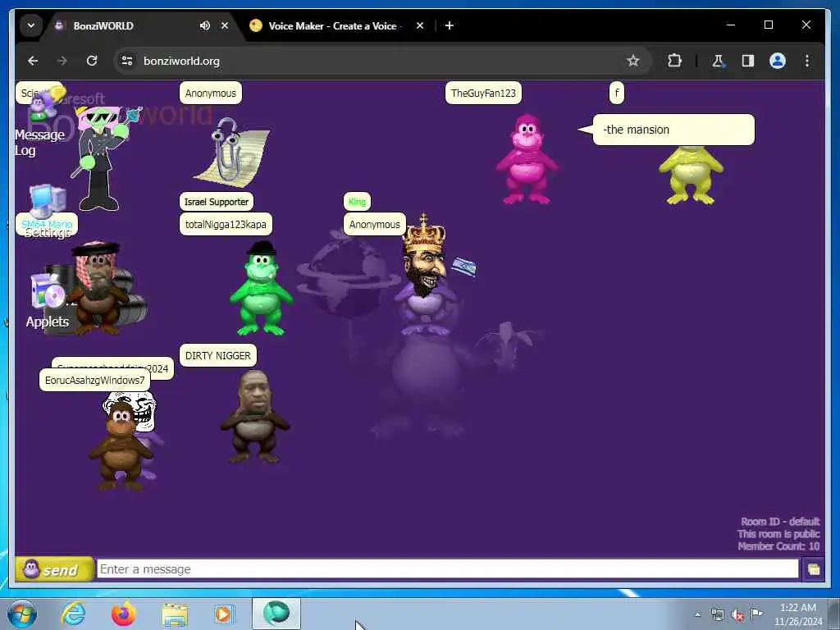Viewport: 840px width, 630px height.
Task: Click the Room ID - default text
Action: click(780, 521)
